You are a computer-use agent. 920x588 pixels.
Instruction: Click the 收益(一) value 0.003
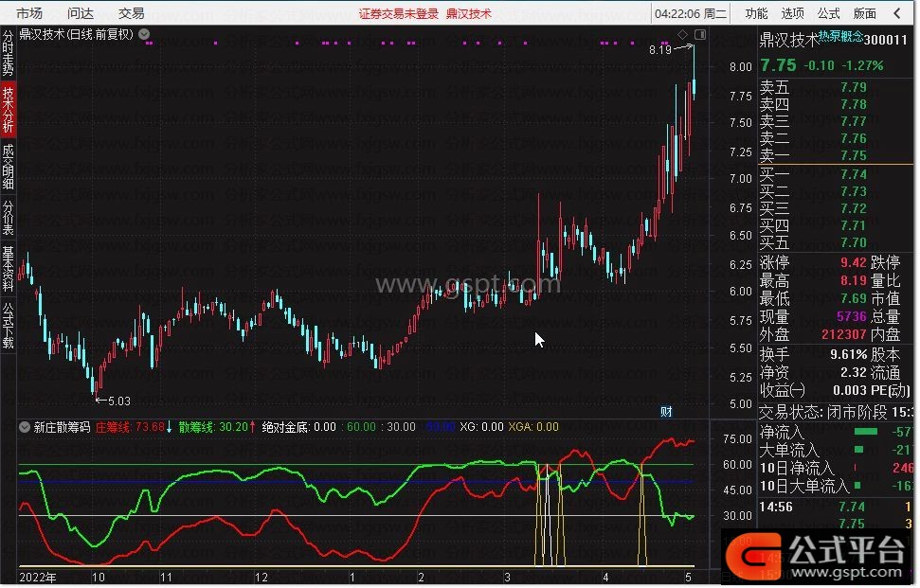click(x=850, y=390)
